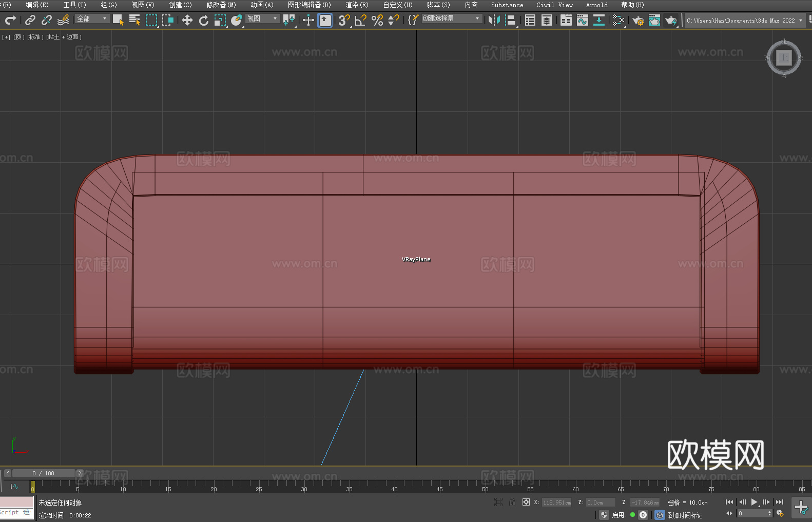Click the time slider left arrow
Image resolution: width=812 pixels, height=522 pixels.
click(7, 473)
